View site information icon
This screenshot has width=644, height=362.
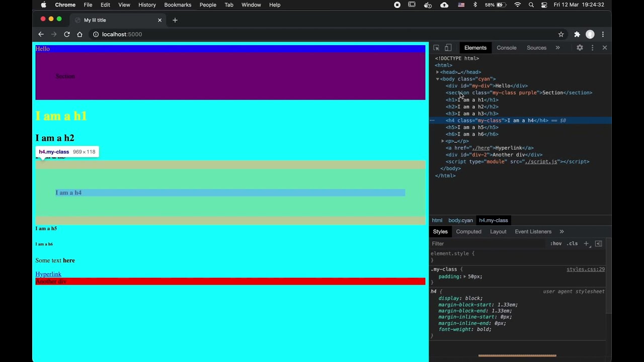click(x=95, y=34)
